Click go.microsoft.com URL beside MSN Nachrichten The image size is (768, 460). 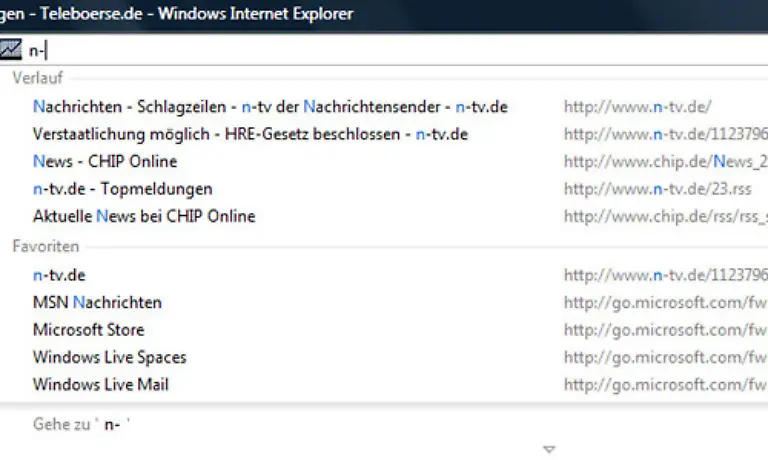click(666, 303)
